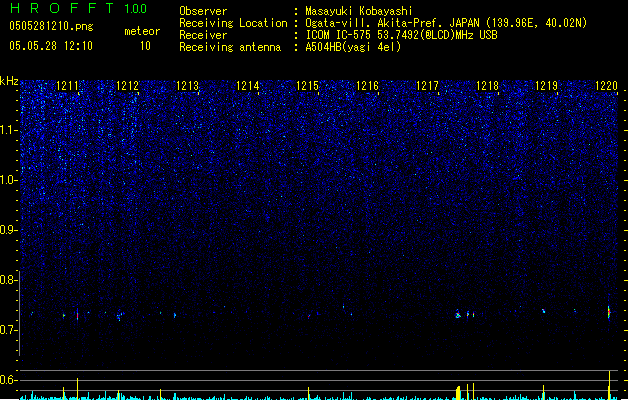Click the 'Observer' label
Image resolution: width=629 pixels, height=400 pixels.
(x=203, y=11)
